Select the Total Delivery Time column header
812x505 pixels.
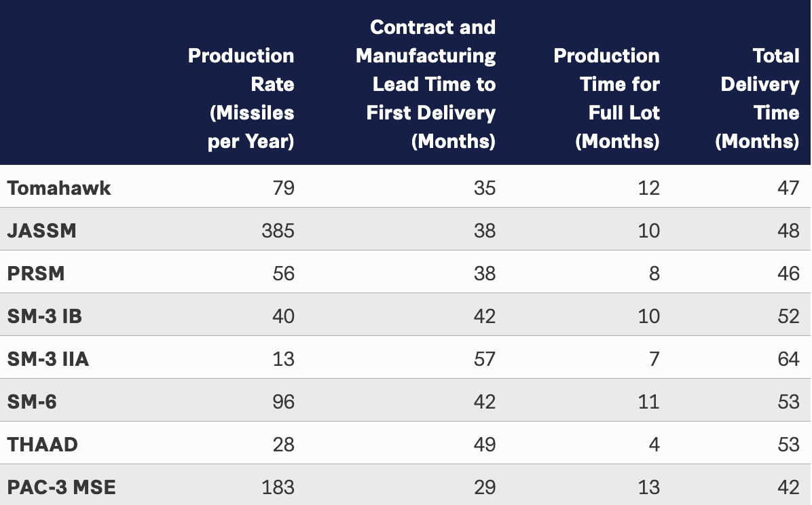click(760, 98)
